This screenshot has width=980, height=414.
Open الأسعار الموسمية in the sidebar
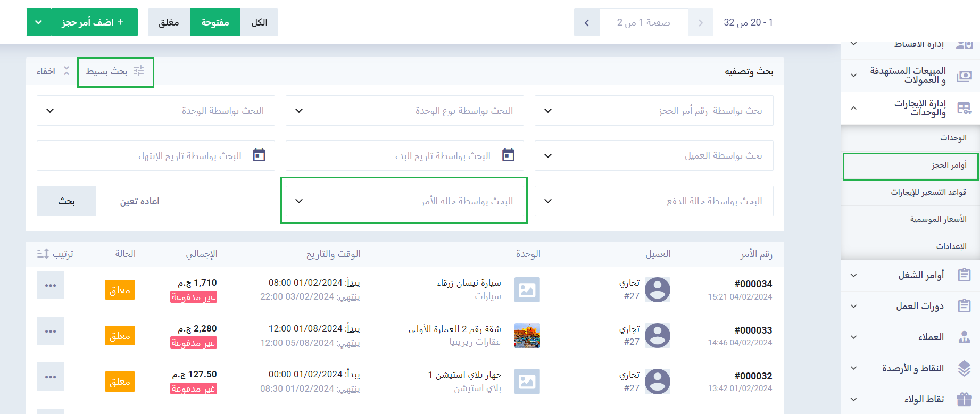click(x=938, y=219)
